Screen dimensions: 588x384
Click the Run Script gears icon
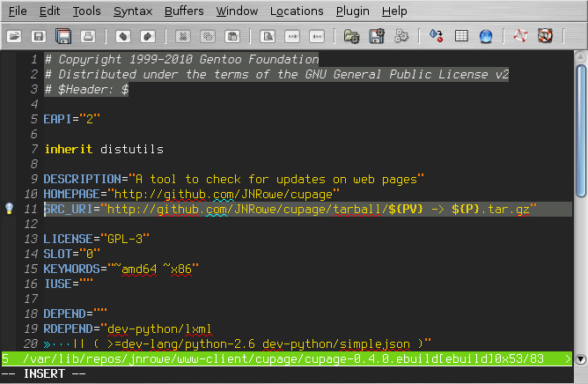(401, 36)
